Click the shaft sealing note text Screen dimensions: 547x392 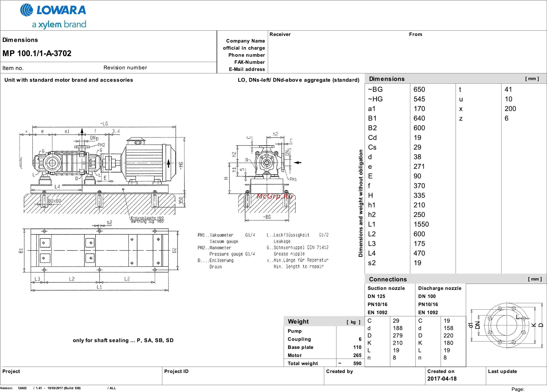click(x=123, y=340)
